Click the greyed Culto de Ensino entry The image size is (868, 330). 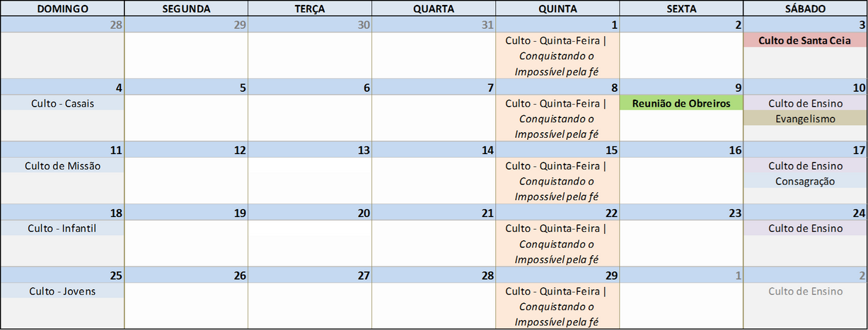coord(805,291)
